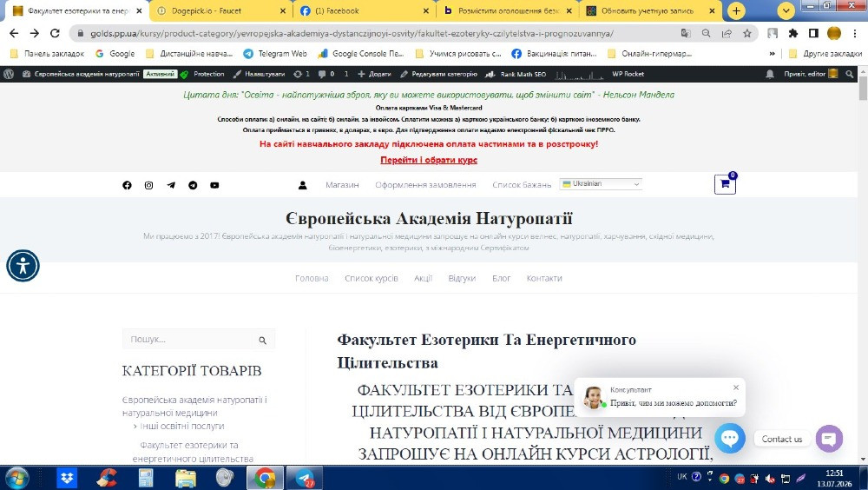Open Відгуки in the site menu
Screen dimensions: 868x490
462,278
